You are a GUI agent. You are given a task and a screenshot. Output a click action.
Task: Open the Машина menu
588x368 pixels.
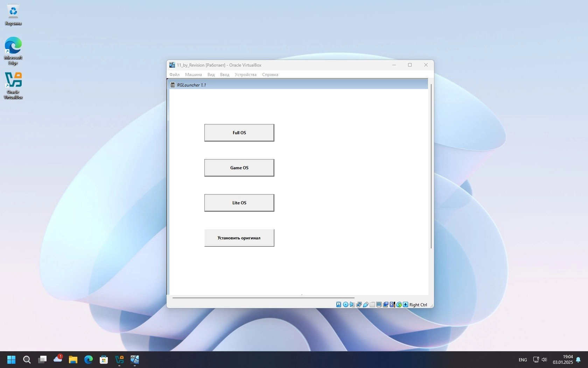[x=193, y=75]
